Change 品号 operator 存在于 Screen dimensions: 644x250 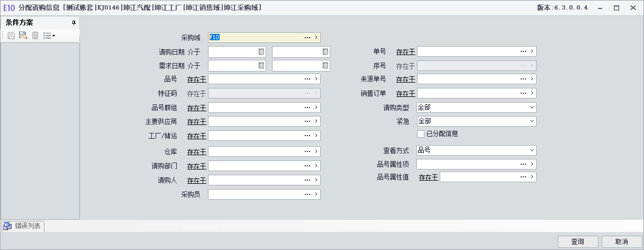196,79
